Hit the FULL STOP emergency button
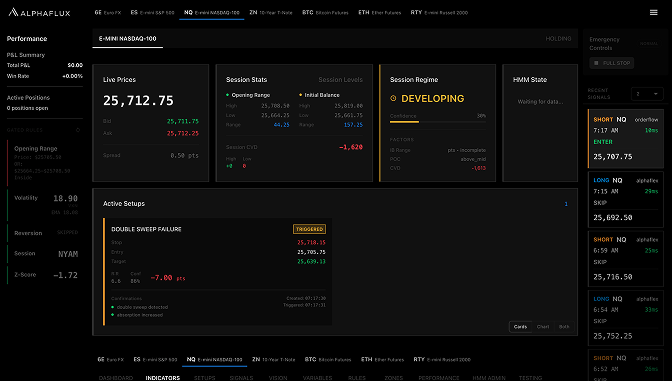 [x=612, y=63]
